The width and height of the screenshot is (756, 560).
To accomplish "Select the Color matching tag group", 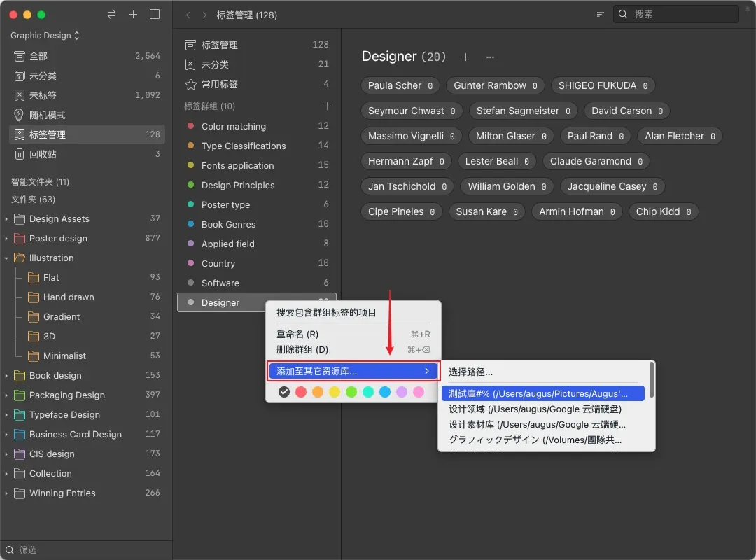I will coord(257,127).
